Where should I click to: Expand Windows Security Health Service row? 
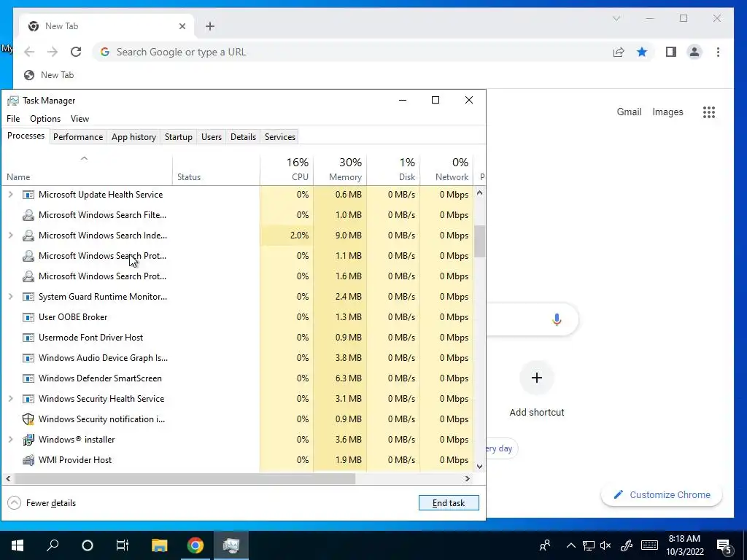(x=10, y=399)
